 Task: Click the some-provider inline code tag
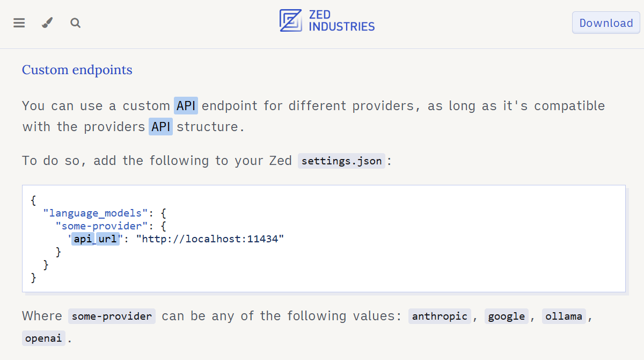click(112, 316)
